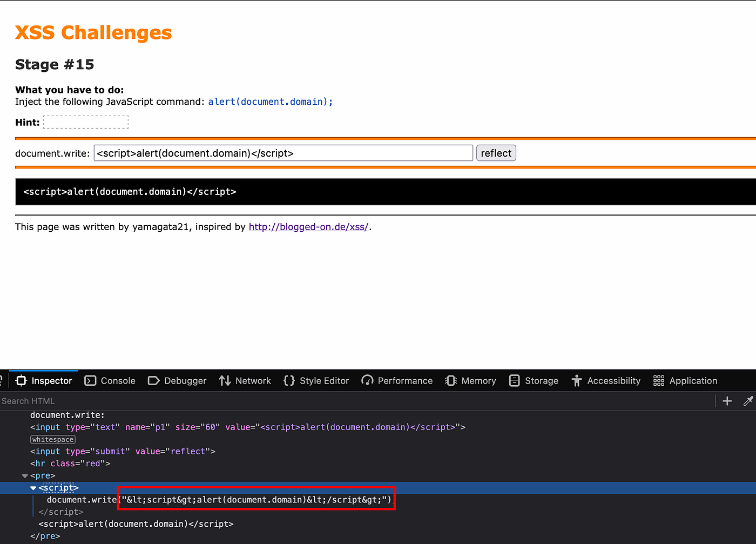Open the Style Editor tab
Image resolution: width=756 pixels, height=544 pixels.
(316, 381)
